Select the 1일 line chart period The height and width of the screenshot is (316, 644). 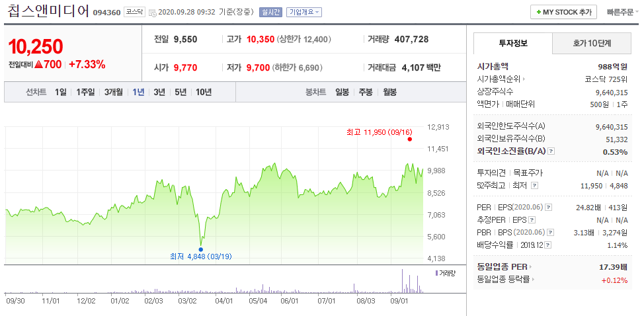[x=60, y=92]
